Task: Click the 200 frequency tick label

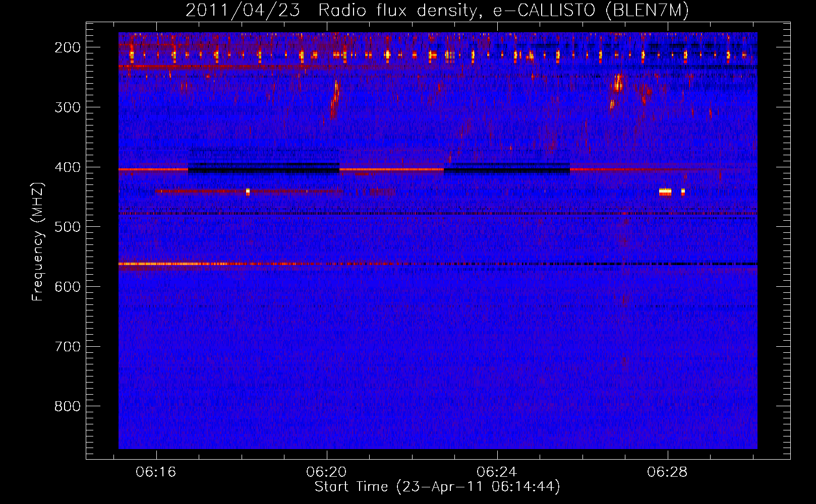Action: (68, 47)
